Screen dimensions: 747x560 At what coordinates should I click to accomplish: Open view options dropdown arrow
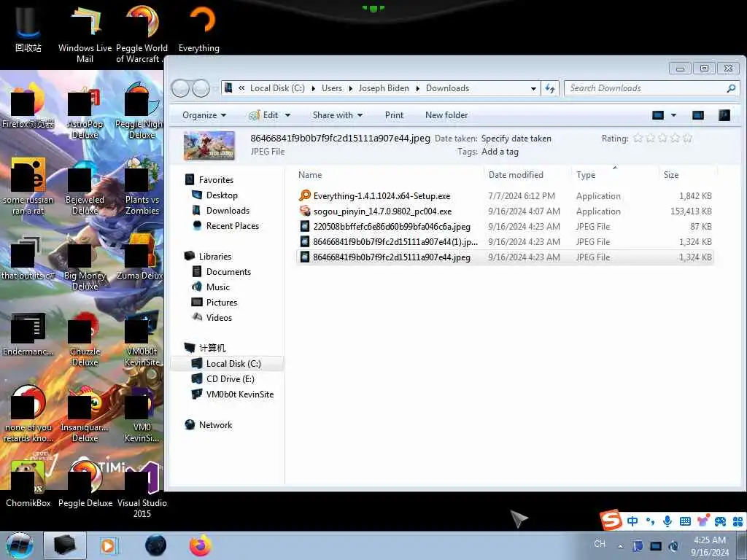[673, 115]
